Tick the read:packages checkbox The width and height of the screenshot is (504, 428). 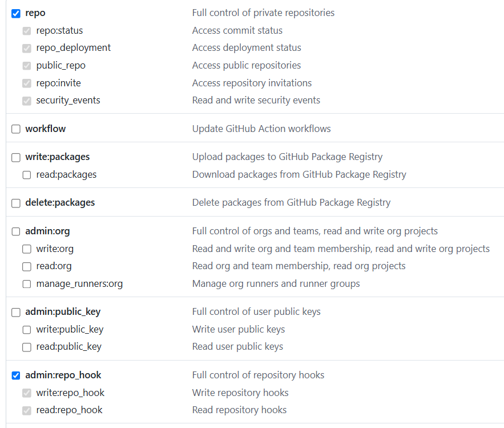click(27, 175)
